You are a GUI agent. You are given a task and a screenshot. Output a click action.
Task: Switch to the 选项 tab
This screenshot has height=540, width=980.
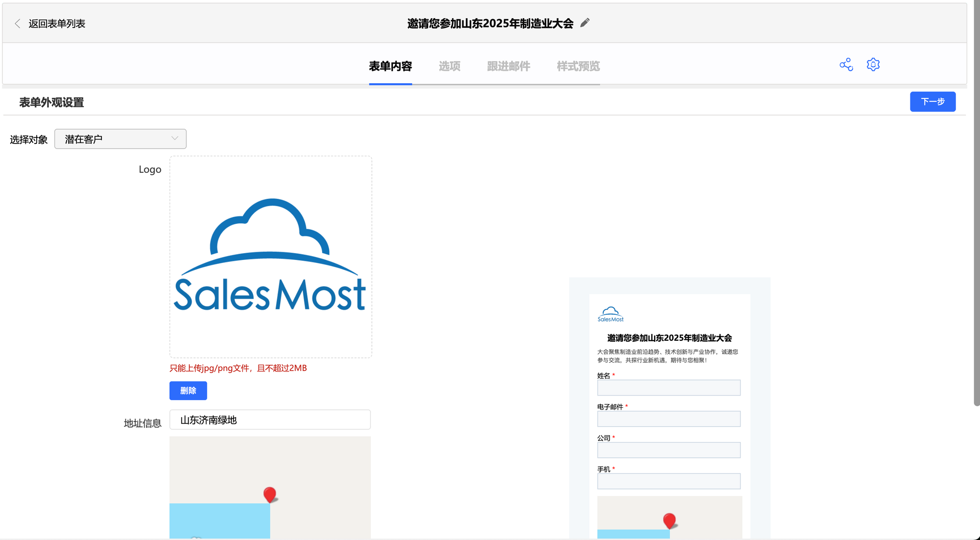pos(449,66)
